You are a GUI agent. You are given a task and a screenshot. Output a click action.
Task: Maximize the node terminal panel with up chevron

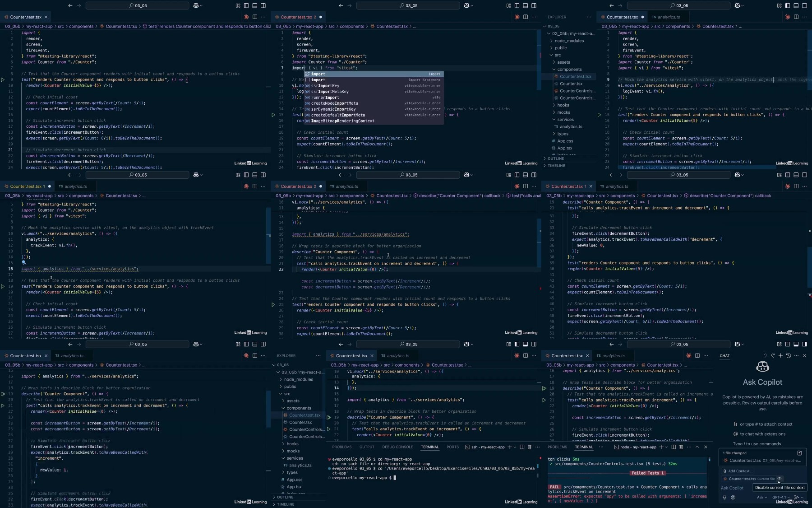point(697,447)
